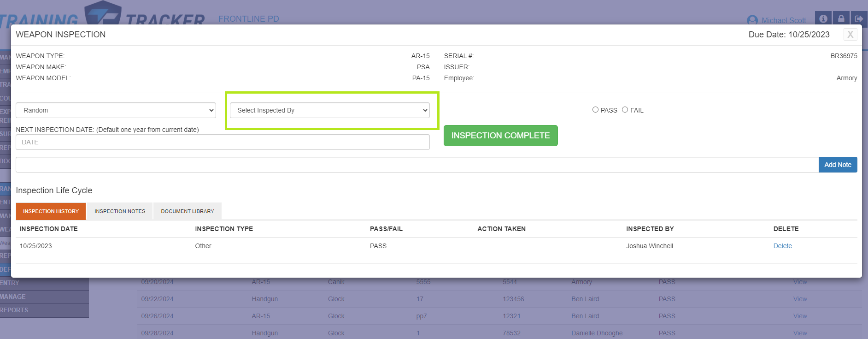This screenshot has width=868, height=339.
Task: Open the Random inspection type dropdown
Action: tap(116, 110)
